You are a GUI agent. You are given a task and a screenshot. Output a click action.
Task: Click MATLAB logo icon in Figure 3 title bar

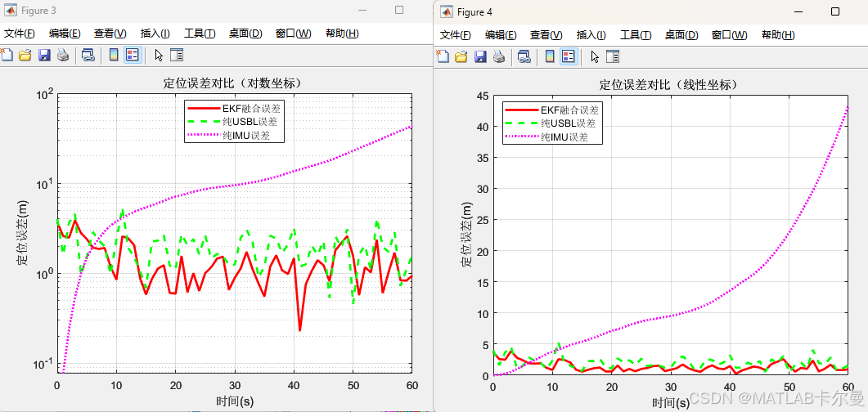tap(11, 11)
